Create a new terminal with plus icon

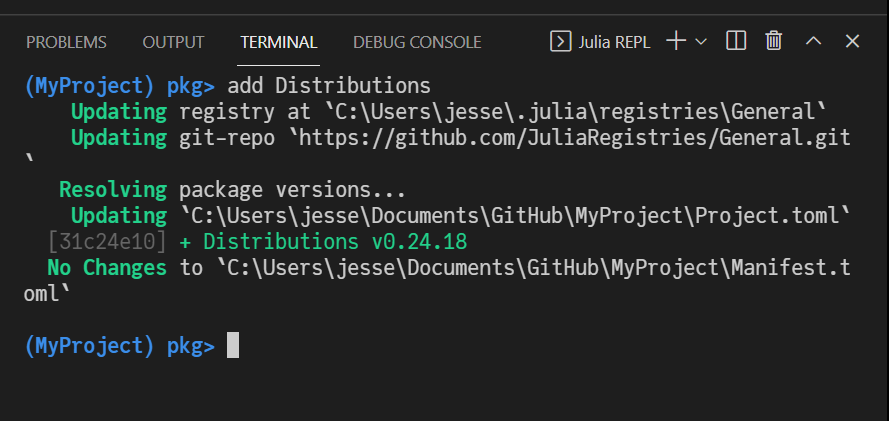[x=676, y=42]
